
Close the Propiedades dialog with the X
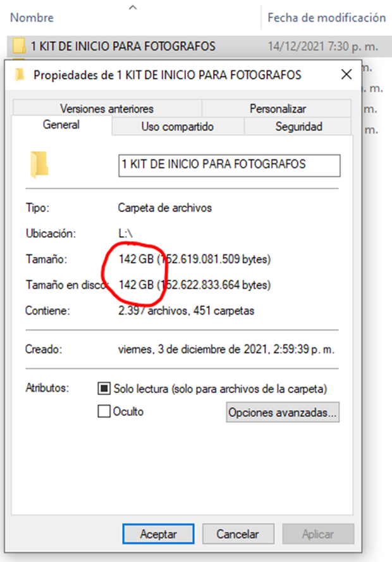[x=346, y=75]
